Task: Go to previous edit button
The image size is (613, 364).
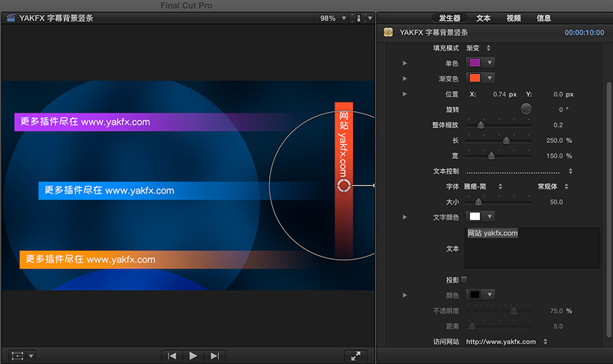Action: tap(172, 356)
